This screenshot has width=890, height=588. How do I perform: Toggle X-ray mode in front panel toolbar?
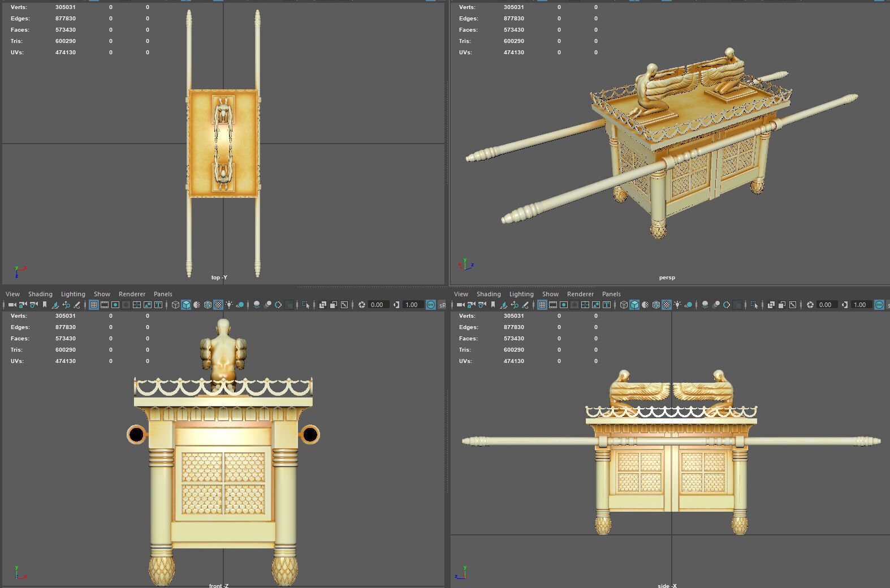click(x=323, y=305)
